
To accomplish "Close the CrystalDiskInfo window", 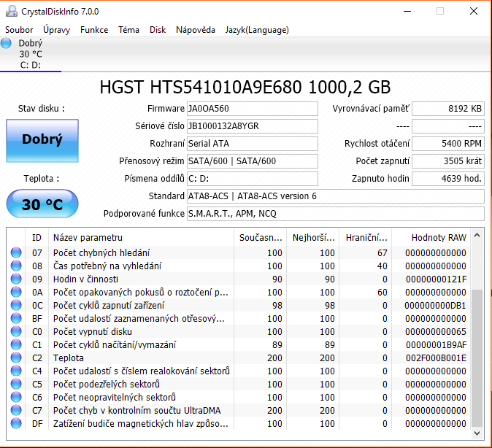I will [474, 11].
